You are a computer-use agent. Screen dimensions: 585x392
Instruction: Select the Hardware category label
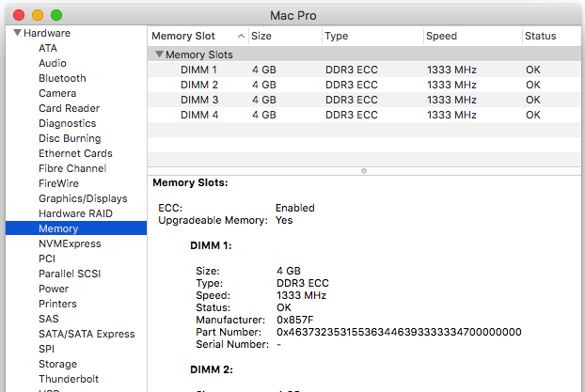pos(47,33)
